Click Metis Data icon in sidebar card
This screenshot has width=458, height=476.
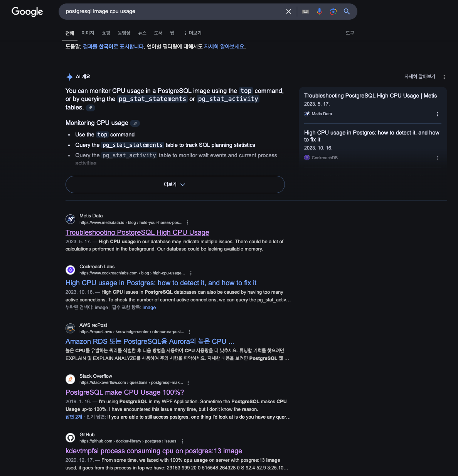(307, 114)
